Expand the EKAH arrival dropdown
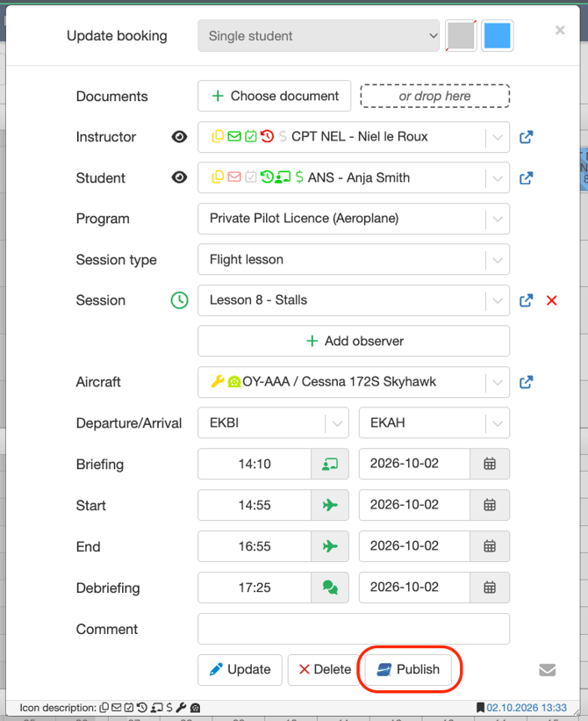 click(498, 423)
